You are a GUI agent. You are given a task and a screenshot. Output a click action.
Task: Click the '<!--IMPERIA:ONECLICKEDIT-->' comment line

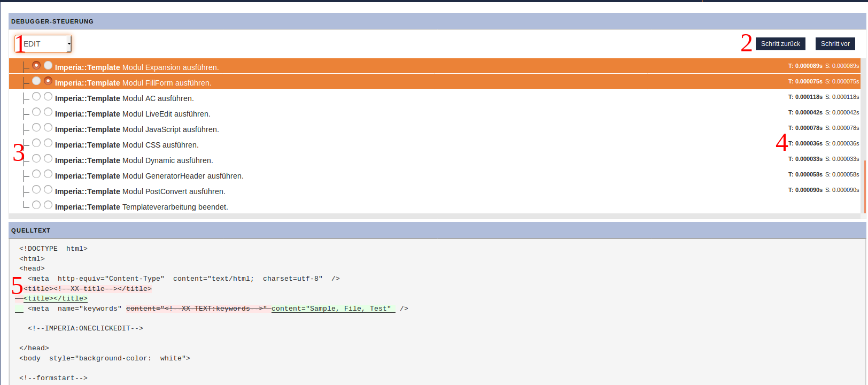[x=86, y=328]
